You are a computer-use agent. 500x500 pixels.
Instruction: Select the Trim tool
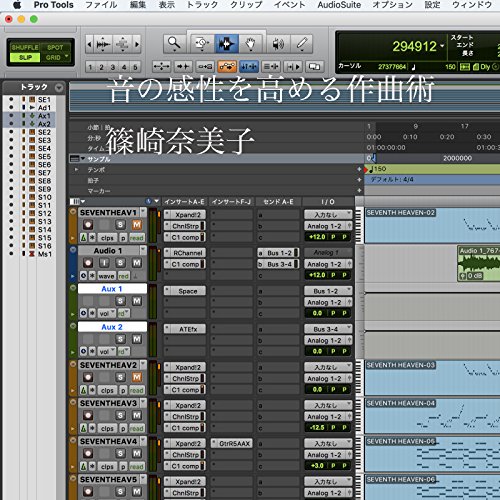click(x=202, y=43)
